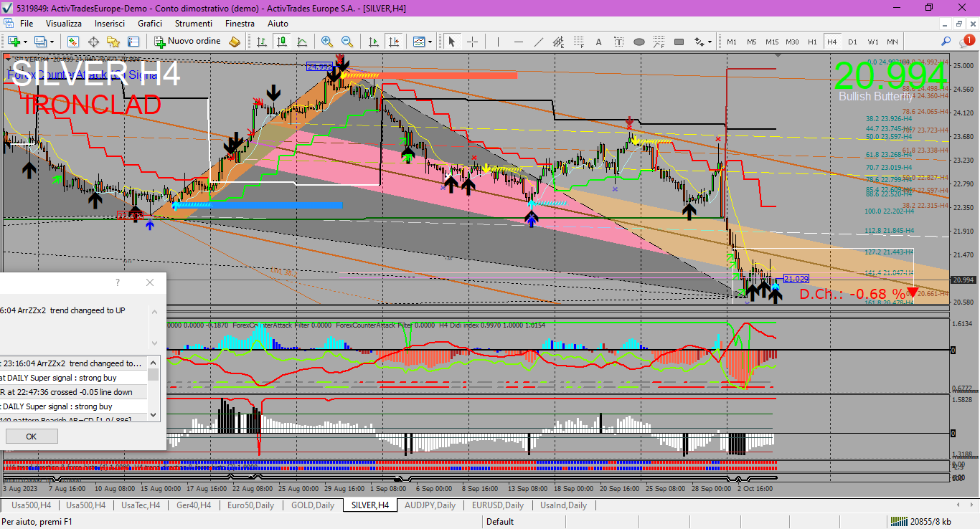Open the Grafici menu

click(150, 24)
